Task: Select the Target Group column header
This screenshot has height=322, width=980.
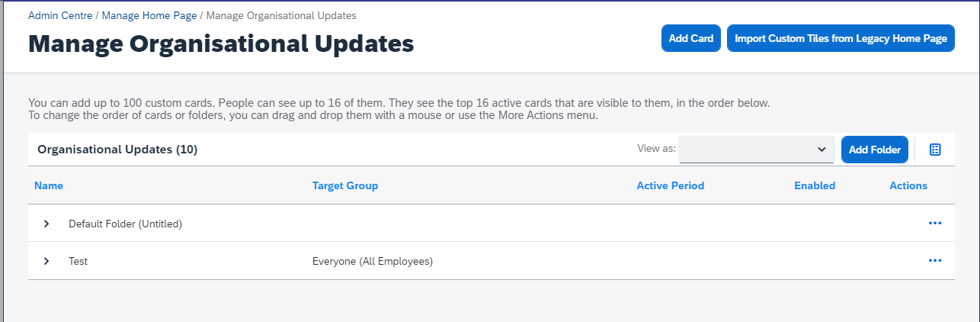Action: click(345, 185)
